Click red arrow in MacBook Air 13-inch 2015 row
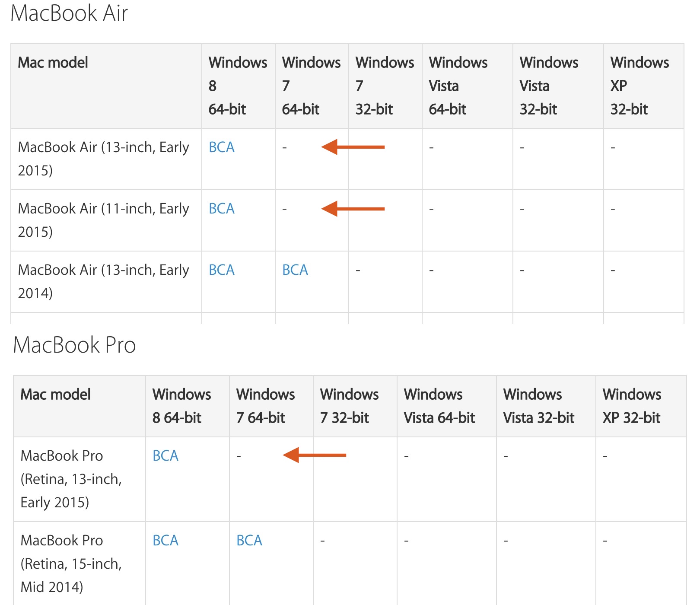The image size is (700, 605). pos(353,147)
